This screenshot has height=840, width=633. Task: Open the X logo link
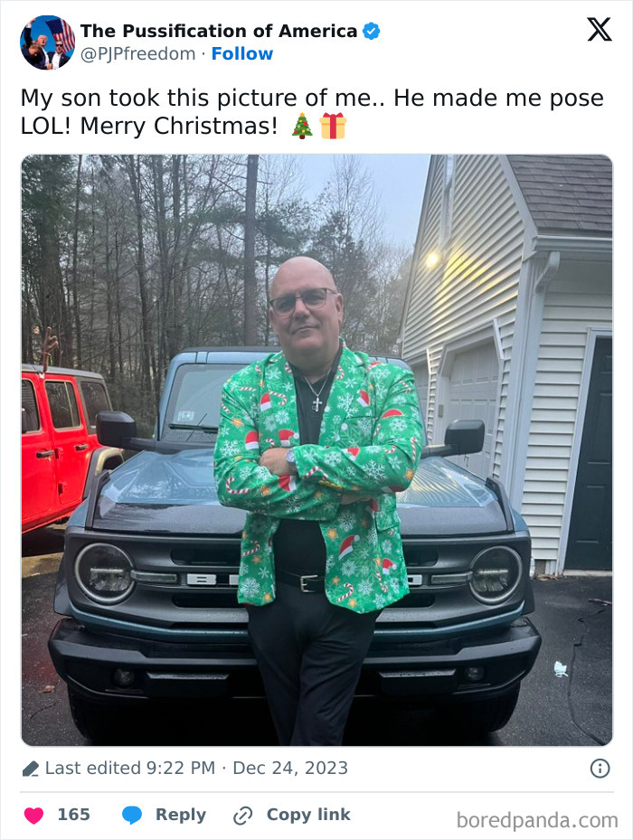click(x=600, y=29)
